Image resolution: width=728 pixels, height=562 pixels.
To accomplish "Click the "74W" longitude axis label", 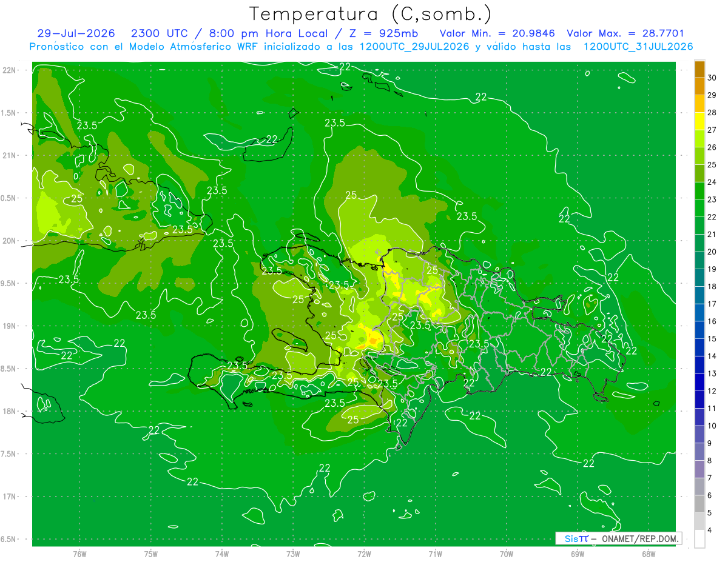I will (222, 554).
